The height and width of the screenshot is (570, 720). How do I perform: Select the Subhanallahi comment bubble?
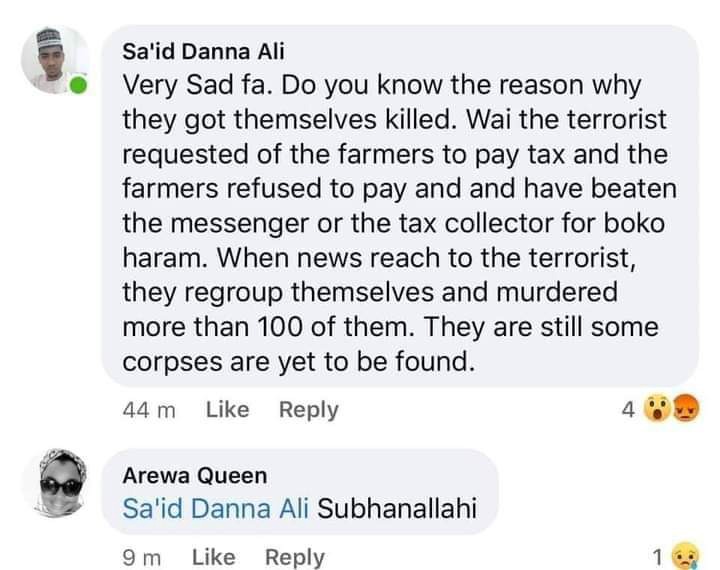[x=300, y=492]
